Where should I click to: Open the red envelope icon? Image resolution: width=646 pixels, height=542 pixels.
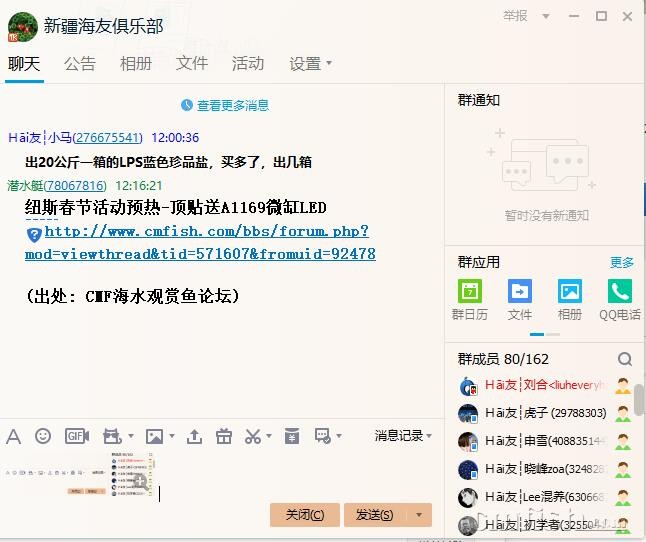(x=291, y=436)
